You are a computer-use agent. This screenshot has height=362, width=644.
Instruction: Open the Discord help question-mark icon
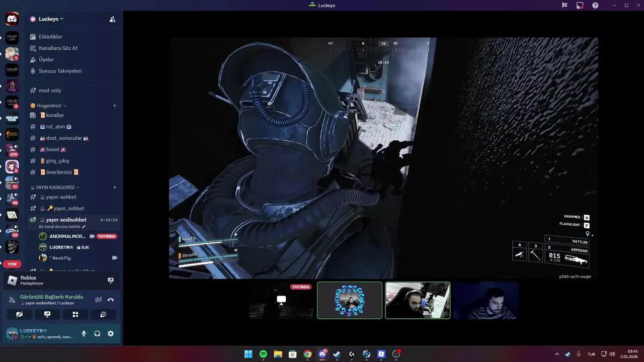[595, 6]
